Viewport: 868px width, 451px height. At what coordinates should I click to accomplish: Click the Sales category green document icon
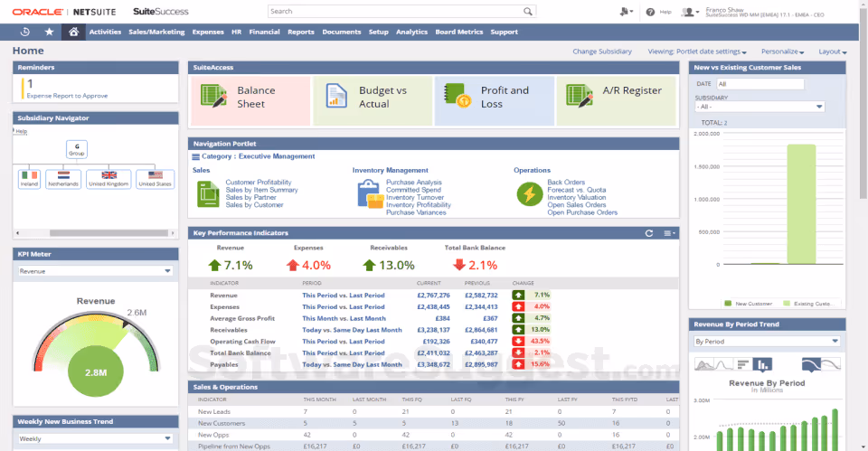(x=208, y=193)
